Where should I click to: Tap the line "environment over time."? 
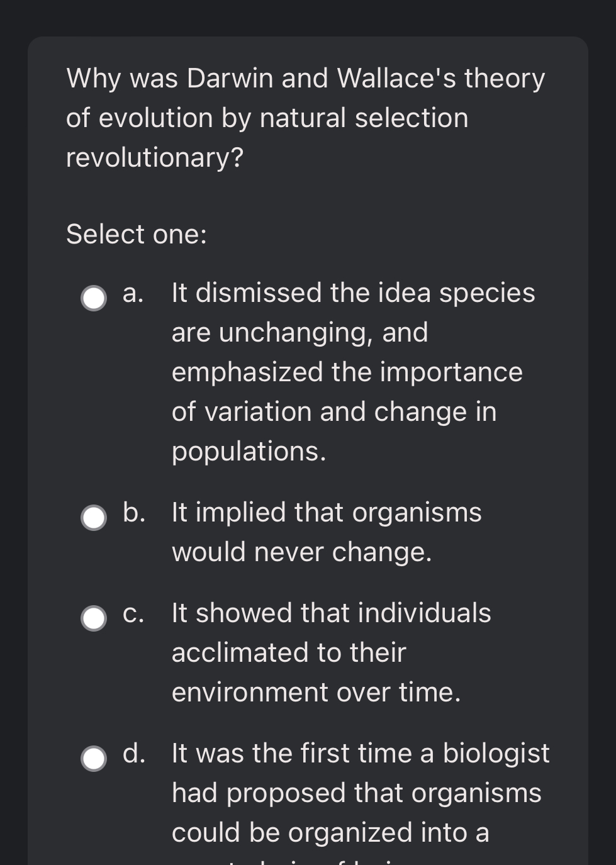(x=316, y=692)
